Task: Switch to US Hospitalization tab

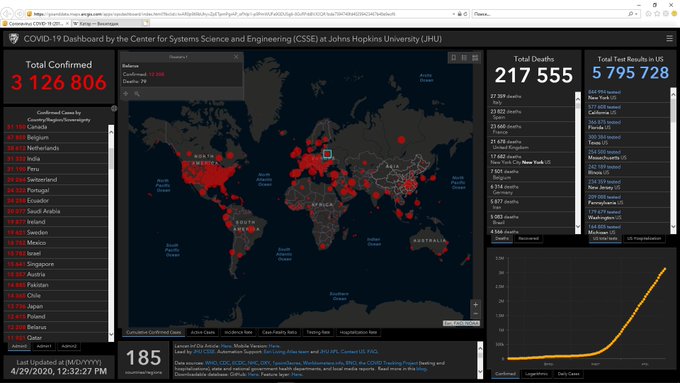Action: coord(644,238)
